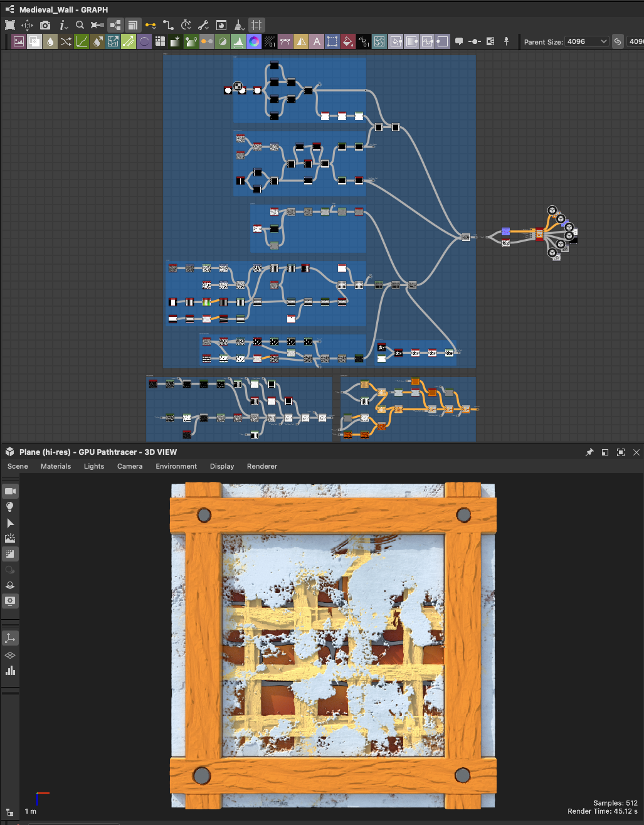Select the purple normal node near graph outputs
This screenshot has width=644, height=825.
coord(505,232)
